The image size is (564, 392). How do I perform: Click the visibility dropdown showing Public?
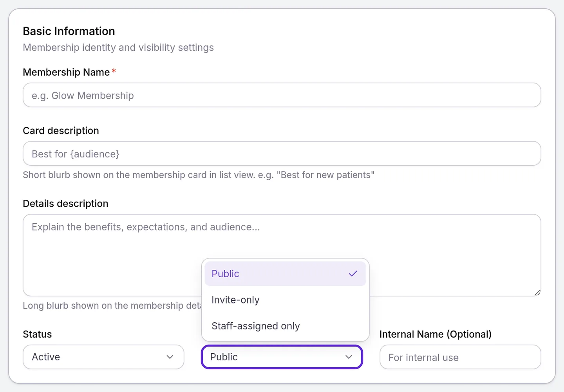click(282, 357)
